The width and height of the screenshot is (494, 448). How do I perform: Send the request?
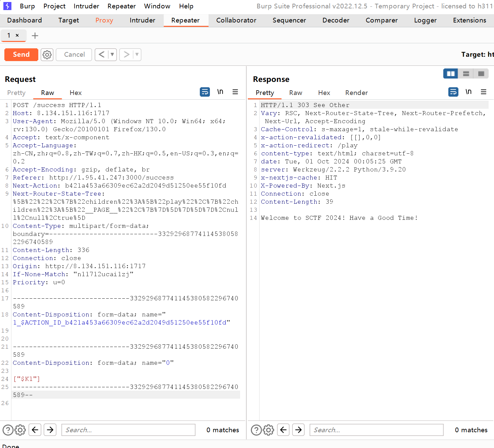click(21, 55)
